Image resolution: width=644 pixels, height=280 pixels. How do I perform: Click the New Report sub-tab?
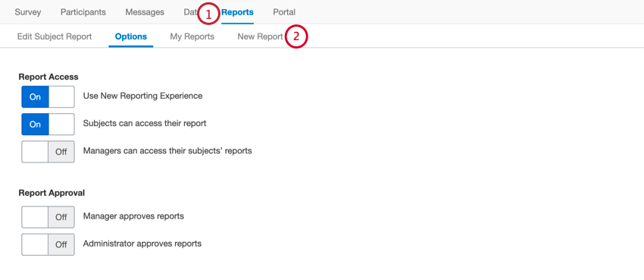pos(260,36)
